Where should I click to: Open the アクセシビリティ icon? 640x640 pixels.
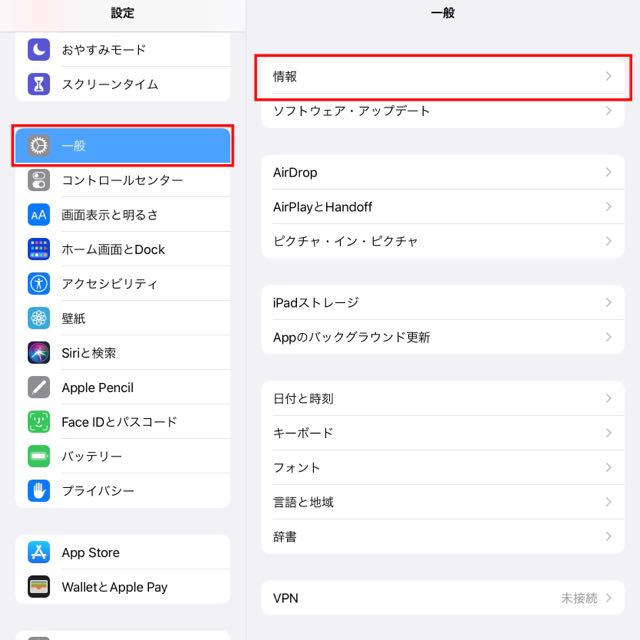click(x=39, y=284)
